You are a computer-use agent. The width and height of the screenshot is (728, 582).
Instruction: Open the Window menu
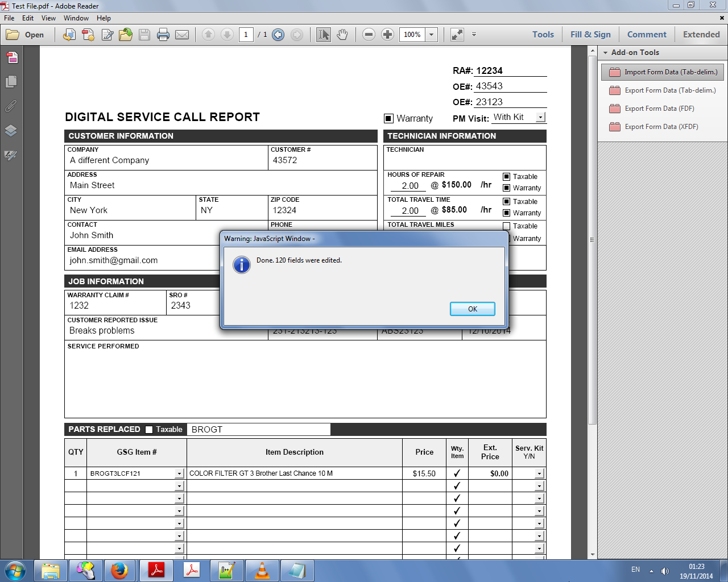coord(76,18)
